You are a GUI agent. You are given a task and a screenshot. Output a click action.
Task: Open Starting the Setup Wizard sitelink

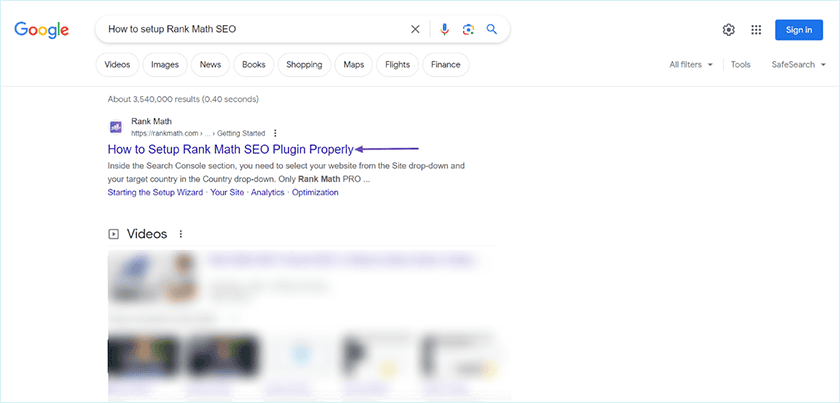[x=155, y=192]
